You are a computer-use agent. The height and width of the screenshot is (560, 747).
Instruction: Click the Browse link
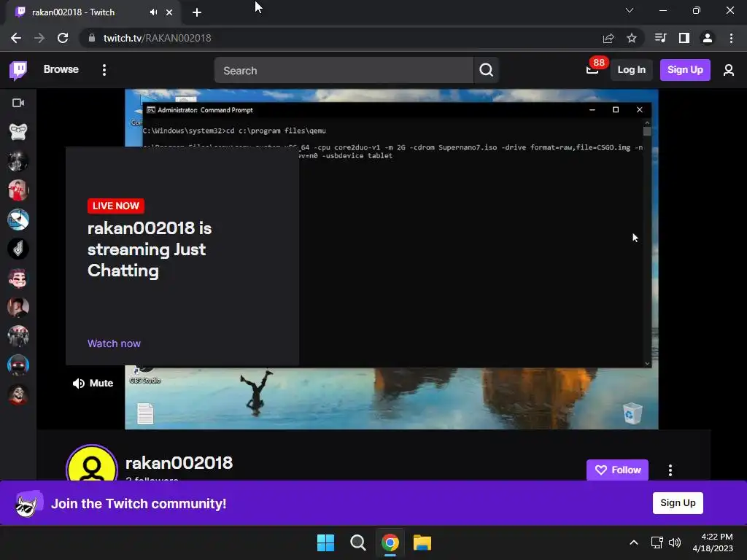[x=61, y=69]
